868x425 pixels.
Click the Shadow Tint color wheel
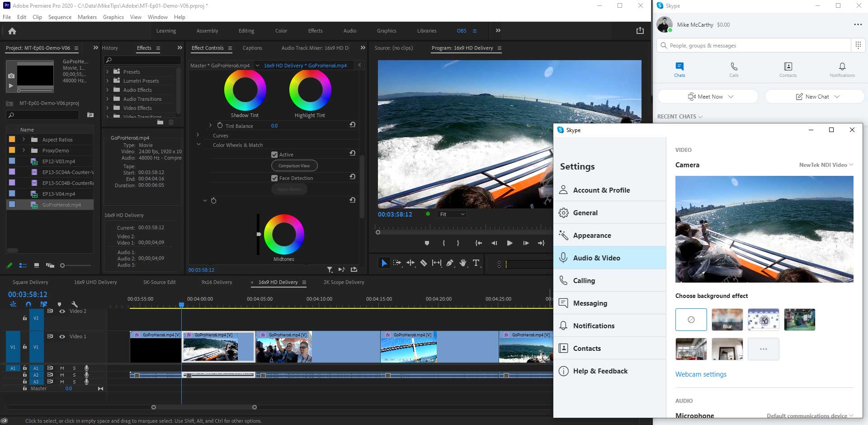[x=245, y=90]
